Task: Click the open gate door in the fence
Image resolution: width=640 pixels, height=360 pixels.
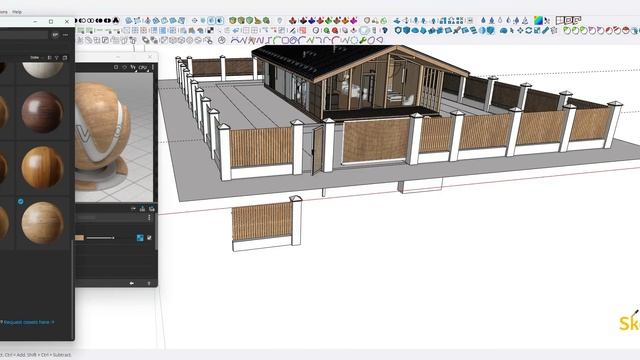Action: (318, 150)
